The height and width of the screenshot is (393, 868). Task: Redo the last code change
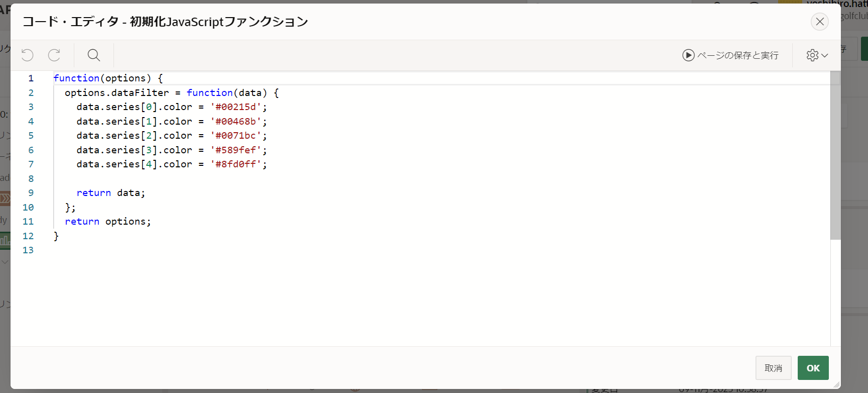(x=54, y=55)
